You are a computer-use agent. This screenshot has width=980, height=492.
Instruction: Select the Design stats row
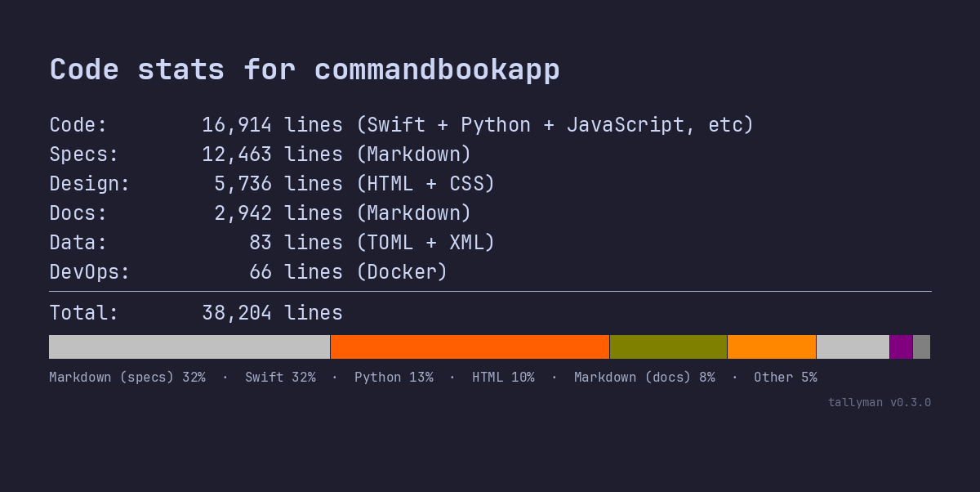[x=269, y=183]
